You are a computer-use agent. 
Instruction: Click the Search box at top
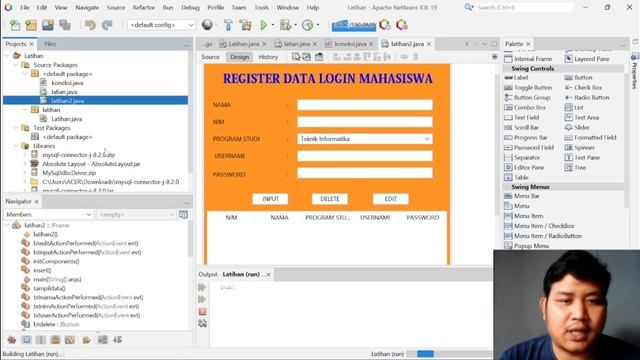(524, 7)
